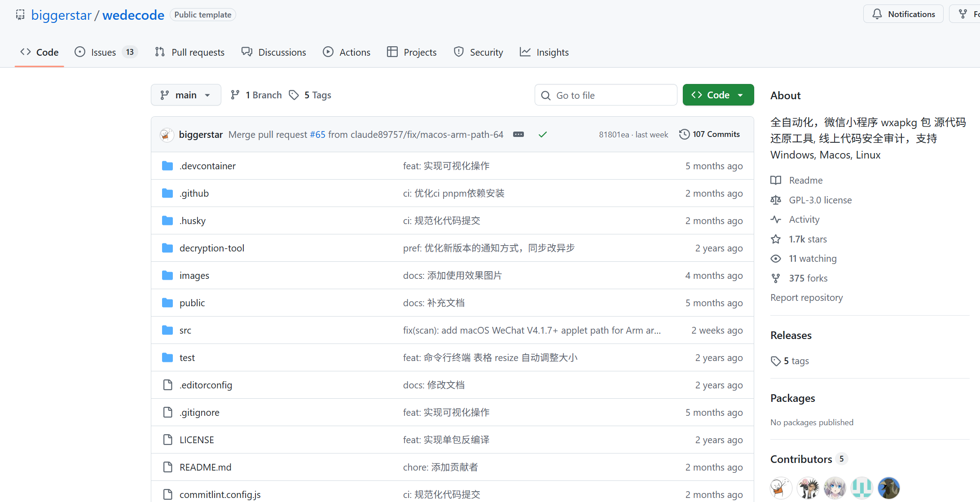Click the first contributor avatar
Image resolution: width=980 pixels, height=502 pixels.
(781, 488)
